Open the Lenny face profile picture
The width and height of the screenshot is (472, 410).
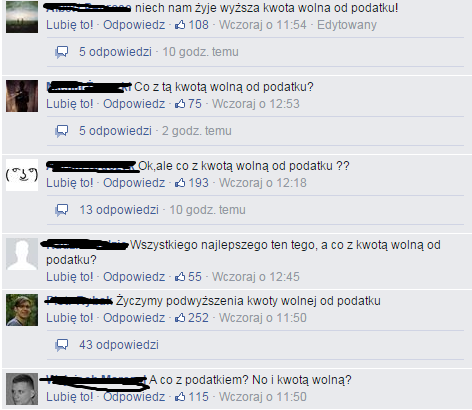pyautogui.click(x=22, y=175)
